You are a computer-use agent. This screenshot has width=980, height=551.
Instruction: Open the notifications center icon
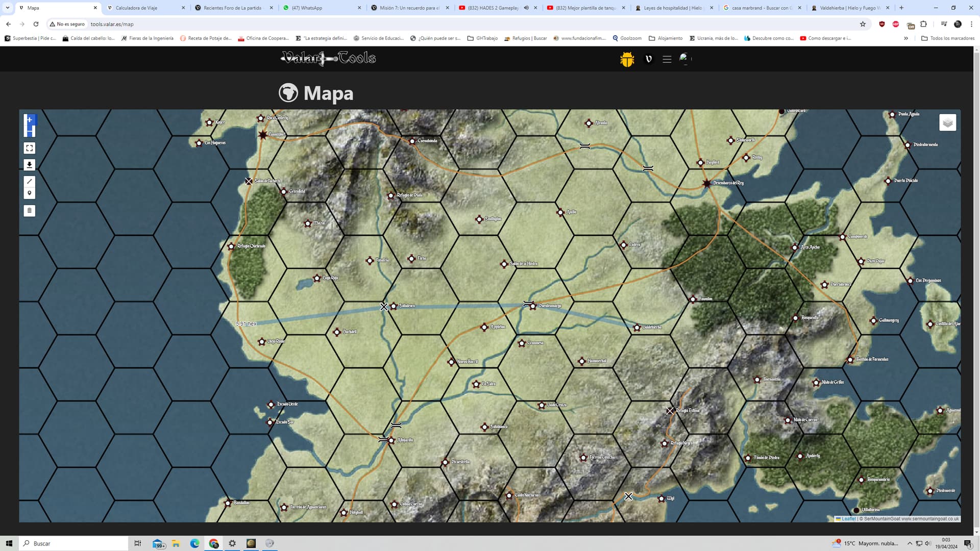click(968, 543)
